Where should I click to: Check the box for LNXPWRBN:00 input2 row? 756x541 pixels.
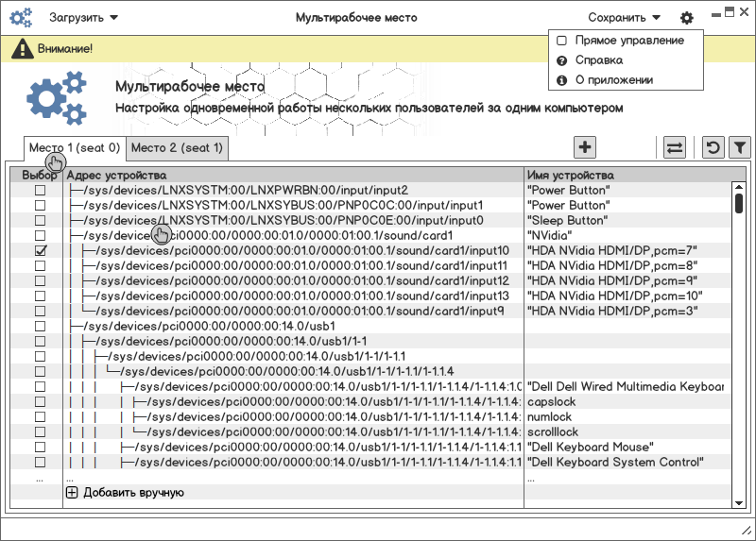click(x=40, y=191)
